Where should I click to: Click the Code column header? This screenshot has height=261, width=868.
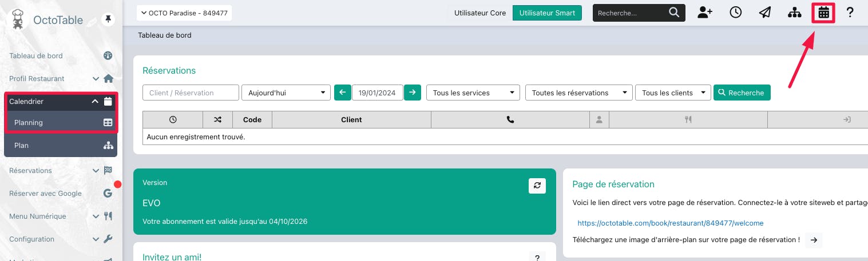[252, 120]
